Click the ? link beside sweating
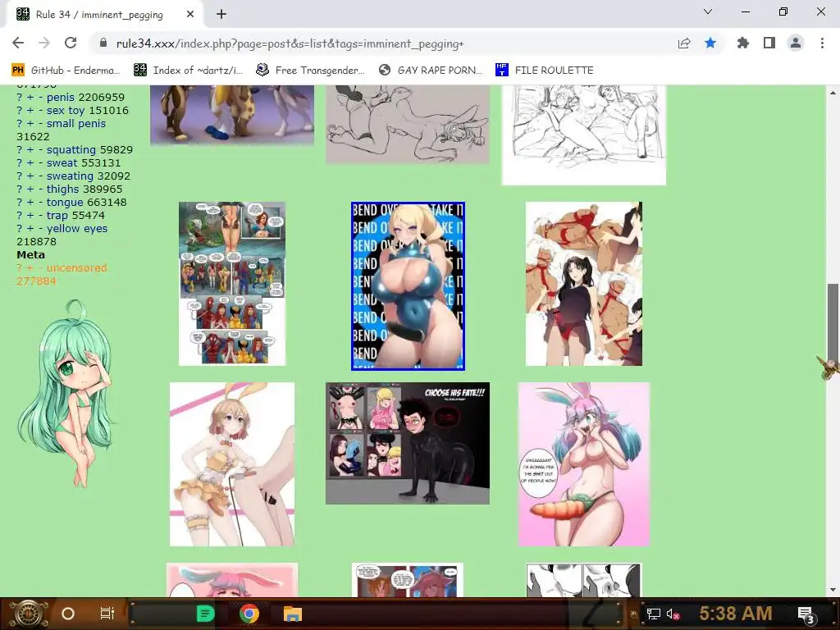This screenshot has height=630, width=840. [20, 176]
